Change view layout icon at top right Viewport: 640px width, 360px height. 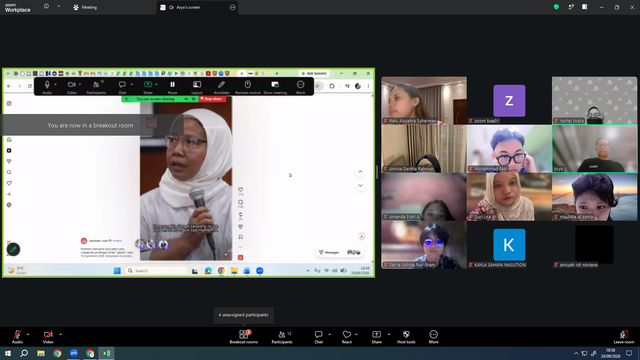pyautogui.click(x=584, y=7)
